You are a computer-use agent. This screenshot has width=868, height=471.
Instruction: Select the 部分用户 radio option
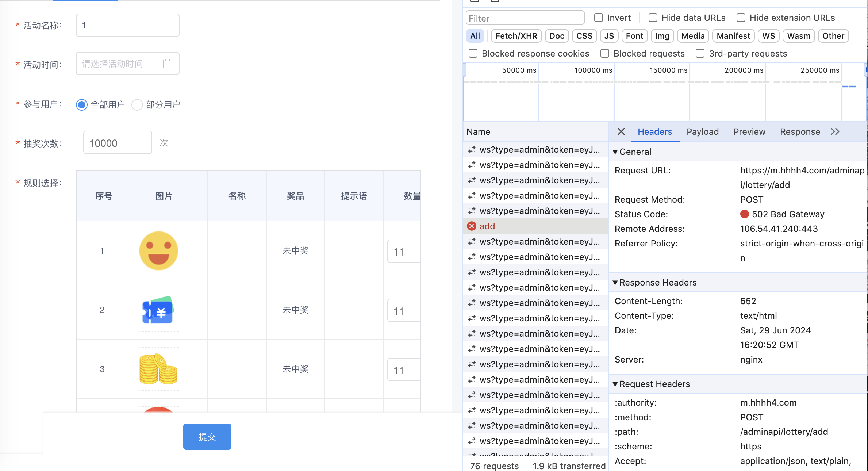point(137,105)
